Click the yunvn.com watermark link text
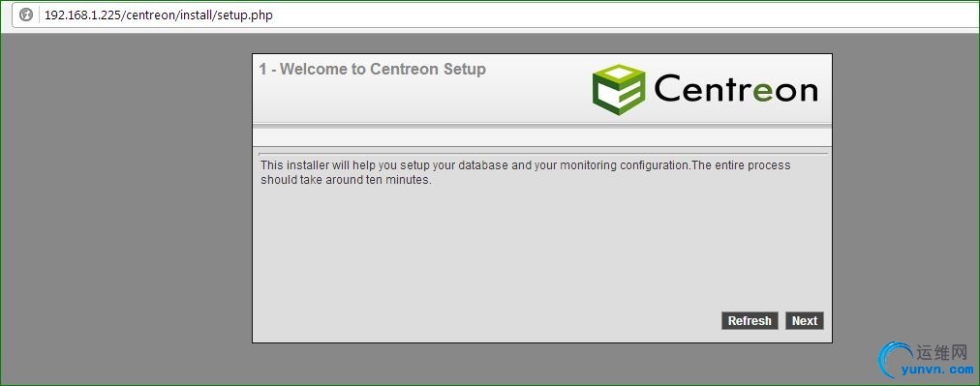980x386 pixels. (x=937, y=370)
